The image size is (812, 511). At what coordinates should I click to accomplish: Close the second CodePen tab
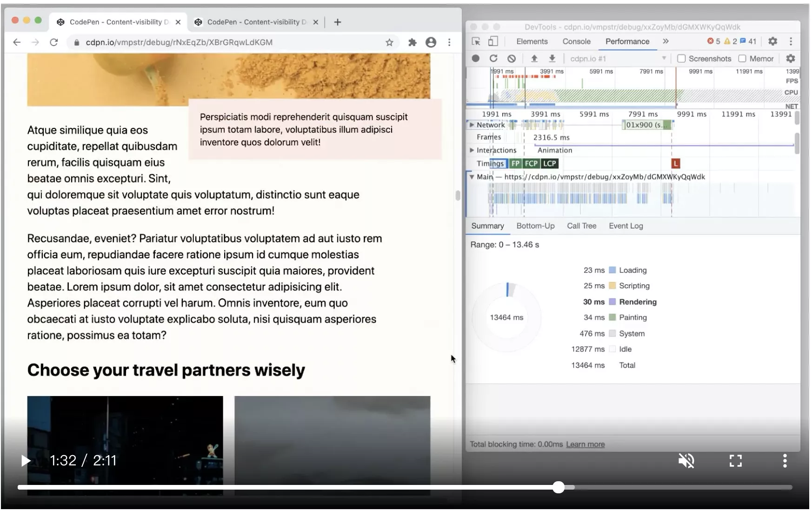click(315, 22)
